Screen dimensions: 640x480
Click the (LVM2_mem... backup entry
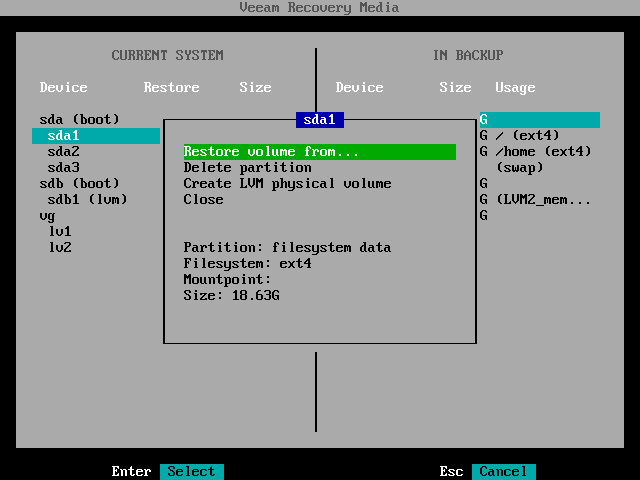[543, 199]
